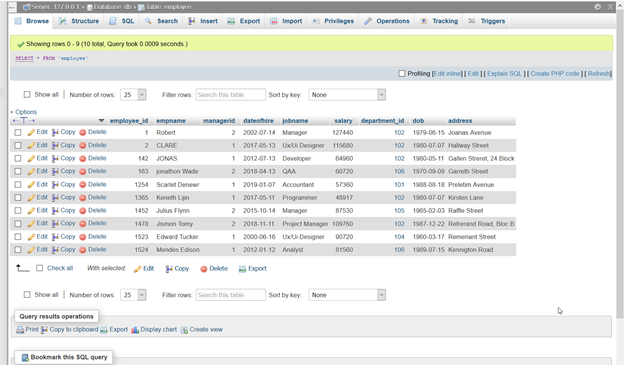The width and height of the screenshot is (624, 365).
Task: Open the upper Sort by key dropdown
Action: click(347, 95)
